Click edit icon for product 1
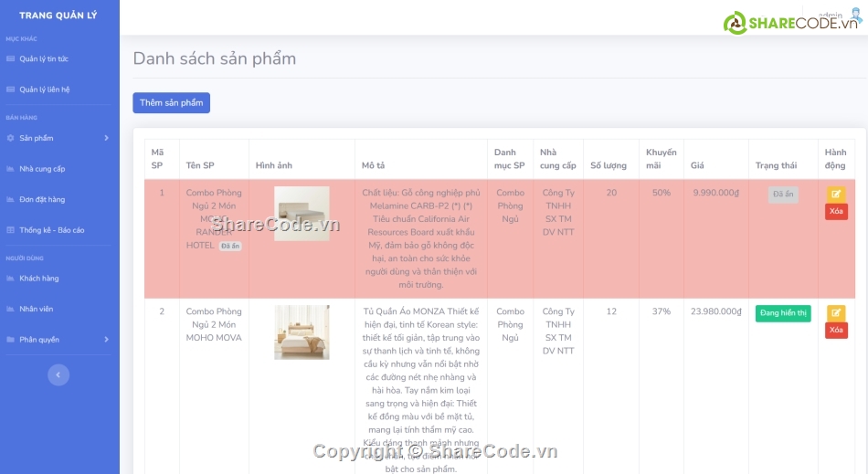This screenshot has width=868, height=474. 836,195
